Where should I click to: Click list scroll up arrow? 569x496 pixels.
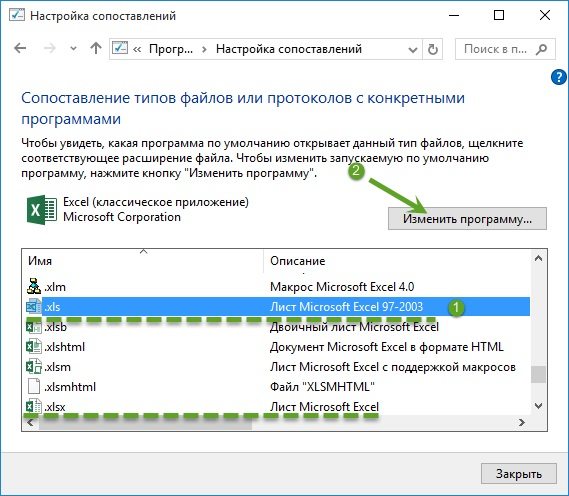click(x=539, y=258)
